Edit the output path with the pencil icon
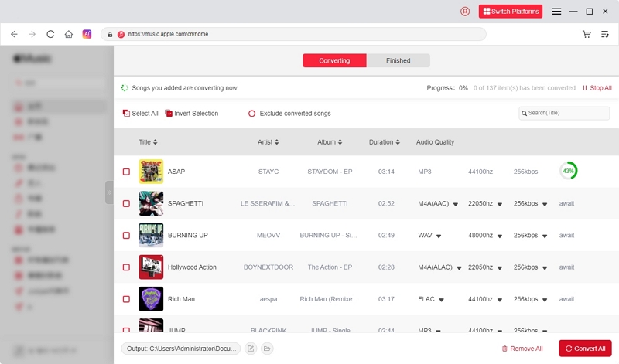The image size is (619, 364). click(251, 349)
